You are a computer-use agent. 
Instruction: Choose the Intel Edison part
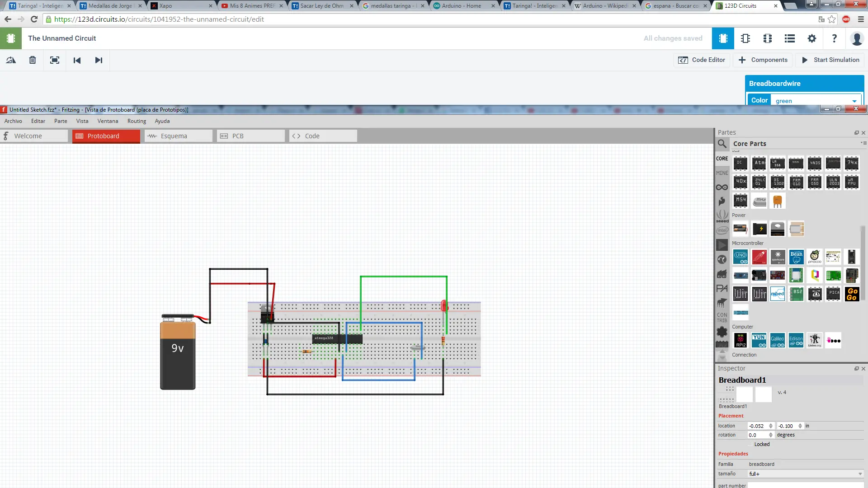tap(796, 340)
